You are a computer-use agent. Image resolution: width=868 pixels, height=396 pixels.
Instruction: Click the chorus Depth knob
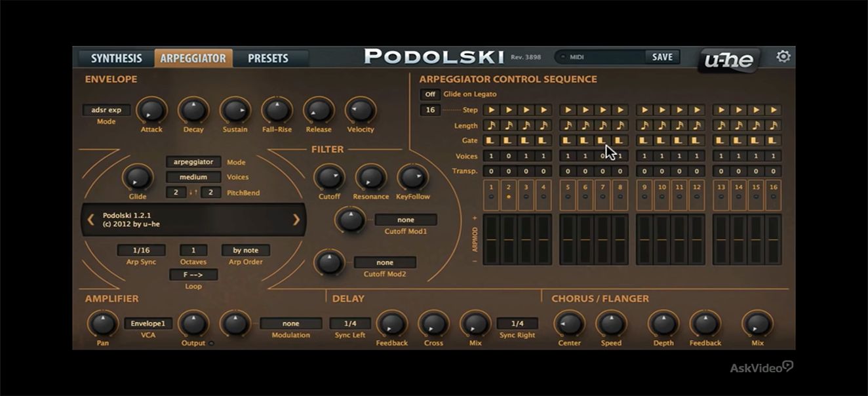663,324
